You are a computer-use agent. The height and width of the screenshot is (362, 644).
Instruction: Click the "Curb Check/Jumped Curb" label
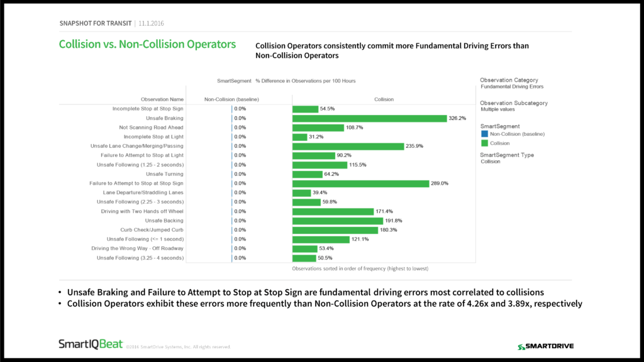152,230
